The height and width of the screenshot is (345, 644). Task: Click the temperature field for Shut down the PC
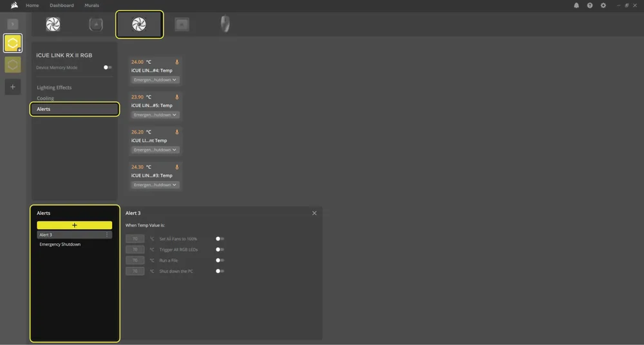point(135,271)
